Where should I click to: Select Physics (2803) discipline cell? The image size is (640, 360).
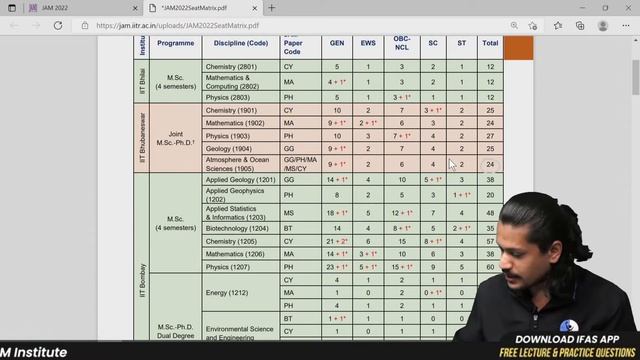pos(241,97)
